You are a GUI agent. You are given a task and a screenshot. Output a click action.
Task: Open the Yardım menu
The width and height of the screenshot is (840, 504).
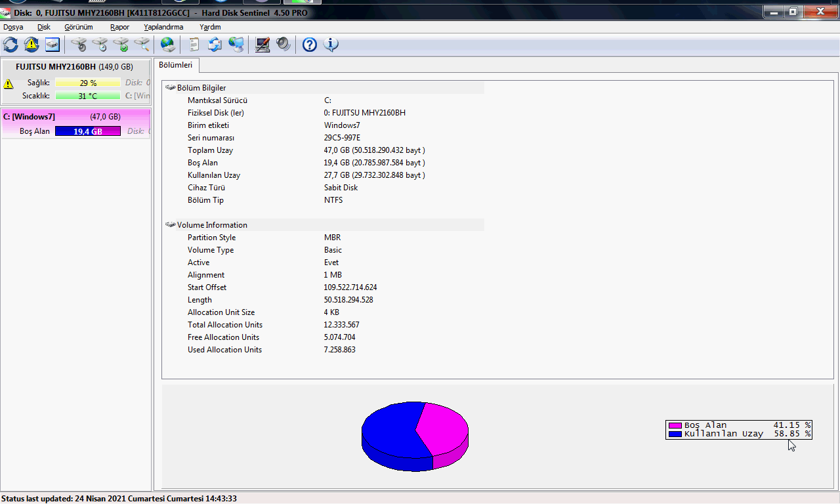210,27
